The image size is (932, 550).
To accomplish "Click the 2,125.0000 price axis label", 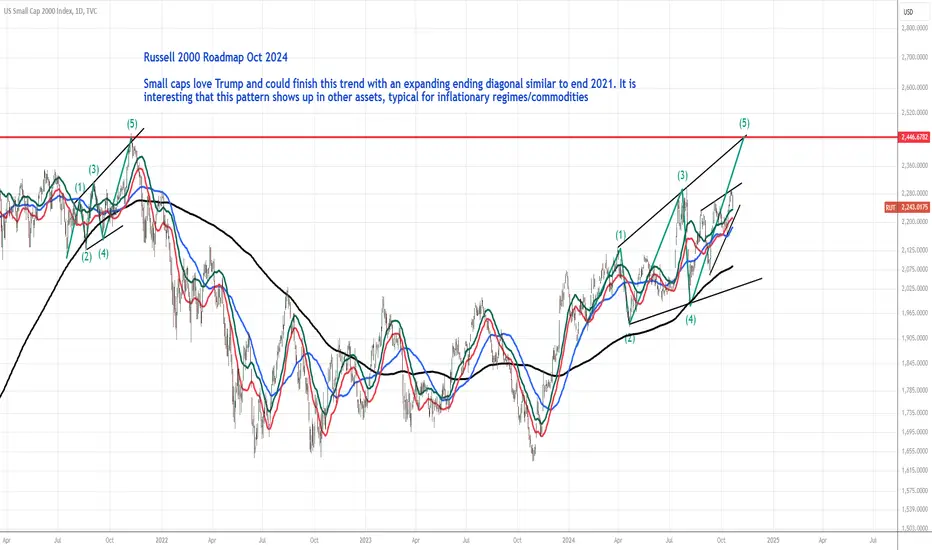I will [x=914, y=250].
